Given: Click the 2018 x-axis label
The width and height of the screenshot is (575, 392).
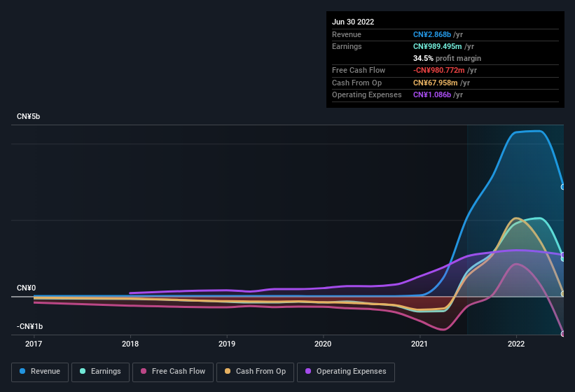Looking at the screenshot, I should [x=130, y=344].
